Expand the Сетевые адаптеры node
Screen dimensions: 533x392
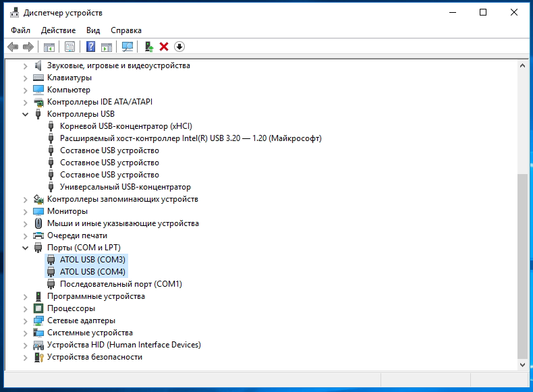[26, 320]
